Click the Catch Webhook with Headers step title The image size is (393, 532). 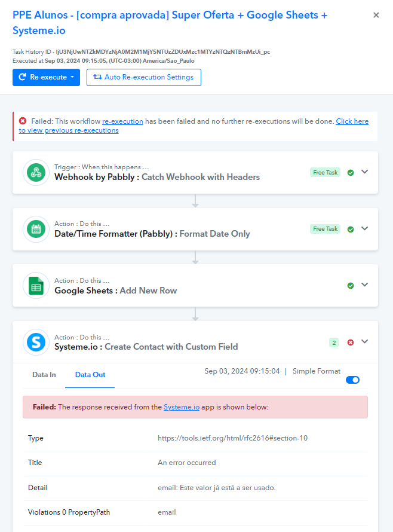[x=201, y=177]
